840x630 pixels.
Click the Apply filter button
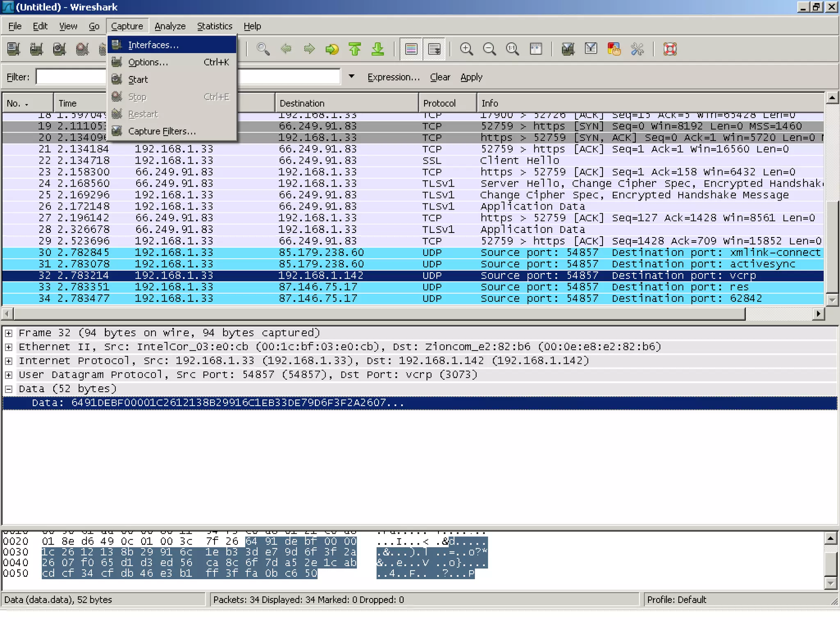(471, 77)
